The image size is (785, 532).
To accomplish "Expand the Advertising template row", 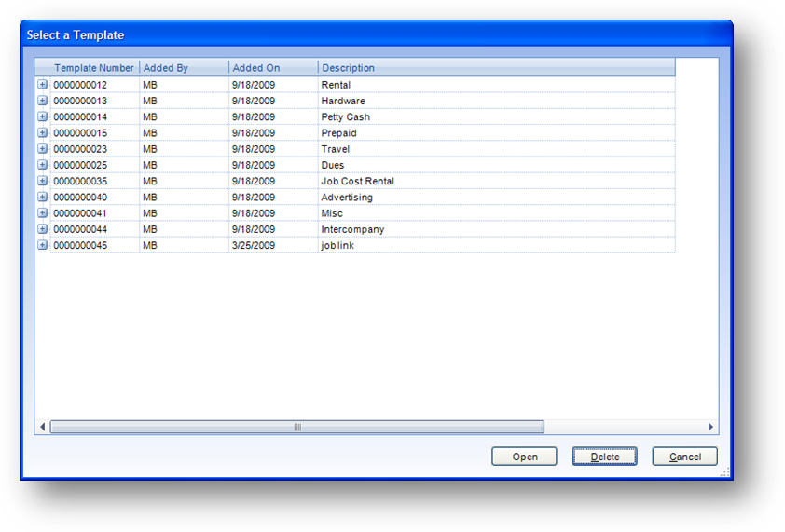I will tap(42, 198).
